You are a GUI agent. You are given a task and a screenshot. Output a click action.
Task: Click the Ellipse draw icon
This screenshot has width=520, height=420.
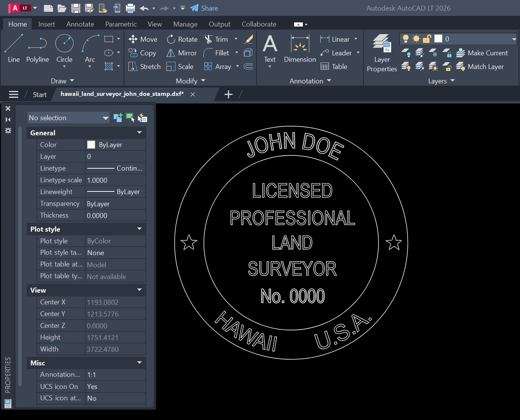pyautogui.click(x=109, y=53)
